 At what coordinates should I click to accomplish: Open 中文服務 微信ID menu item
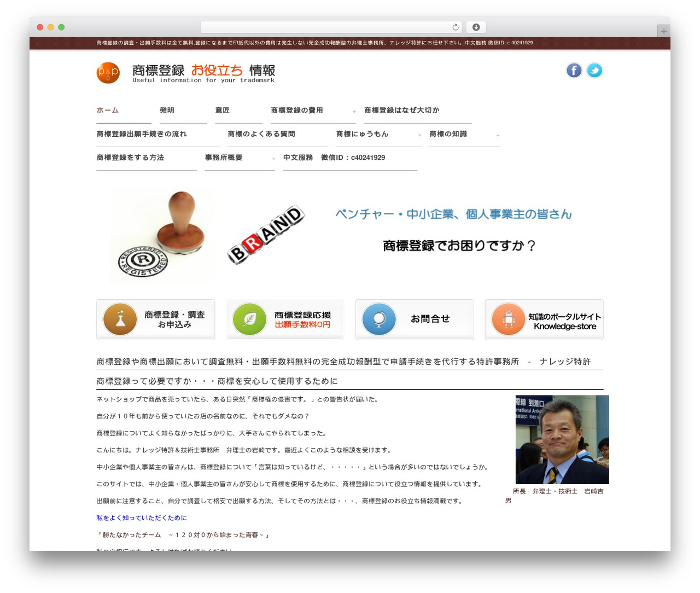pos(334,158)
